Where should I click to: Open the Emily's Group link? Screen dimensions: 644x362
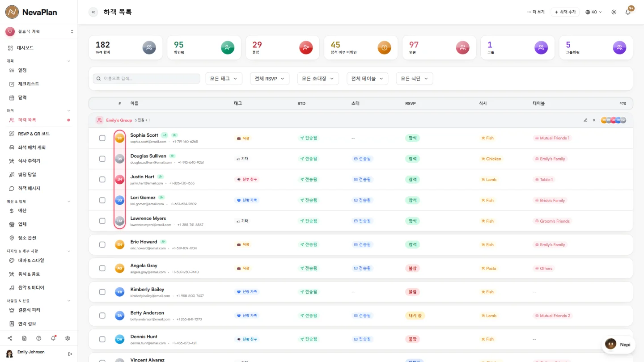click(x=119, y=120)
